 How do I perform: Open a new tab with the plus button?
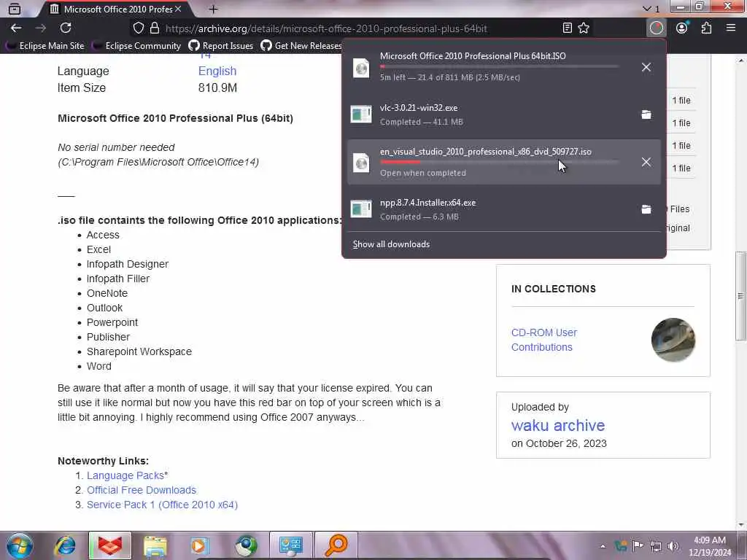[214, 9]
